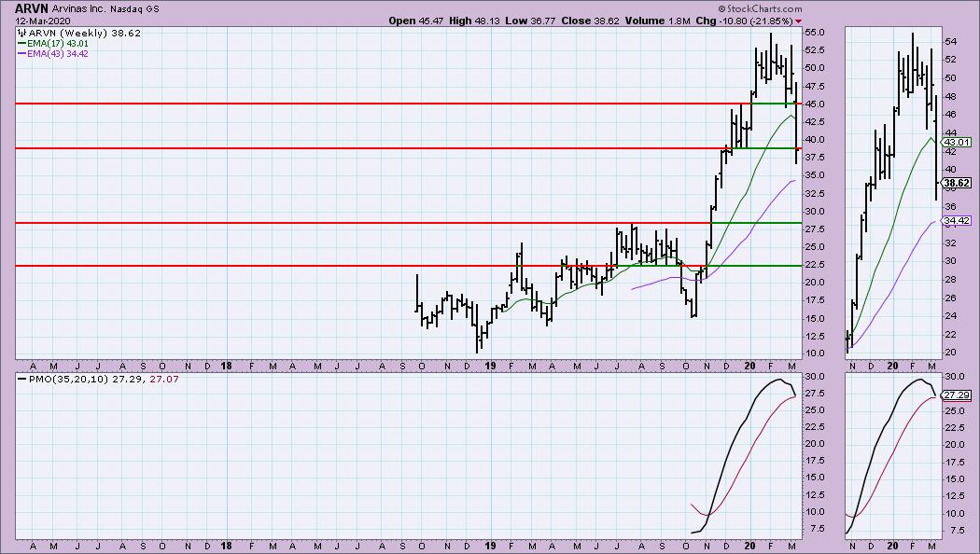The width and height of the screenshot is (980, 554).
Task: Click the Open 45.47 value
Action: [x=415, y=21]
